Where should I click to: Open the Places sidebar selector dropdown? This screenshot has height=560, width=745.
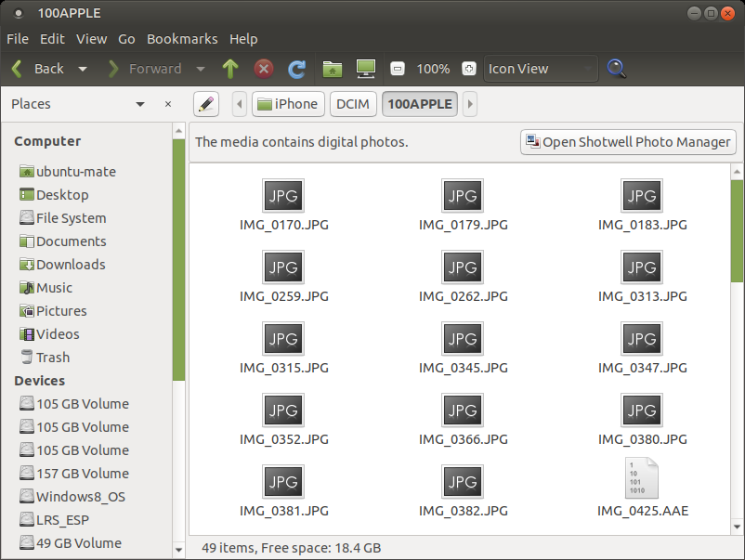pyautogui.click(x=140, y=104)
